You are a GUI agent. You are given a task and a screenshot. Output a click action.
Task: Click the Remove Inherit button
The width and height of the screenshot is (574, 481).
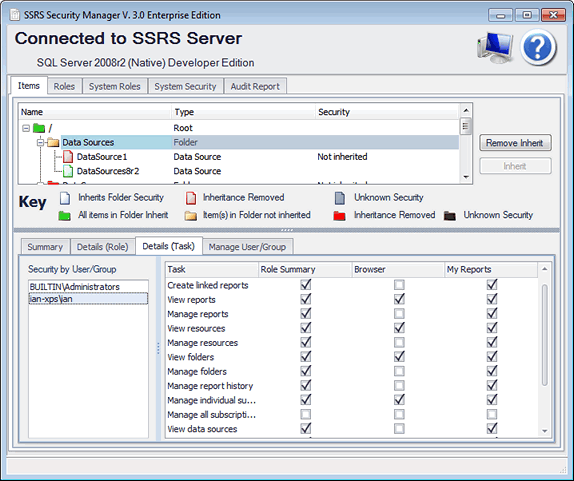click(515, 143)
